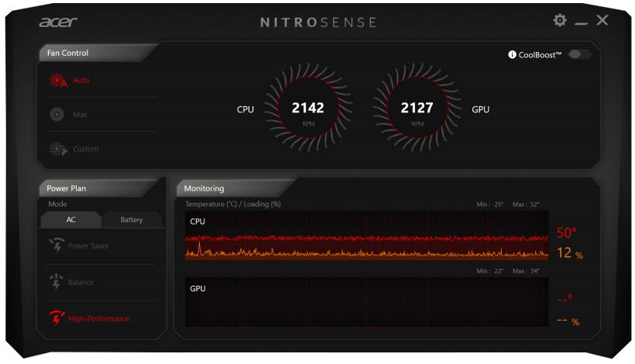635x364 pixels.
Task: Click the GPU fan 2127 RPM dial
Action: pyautogui.click(x=417, y=108)
